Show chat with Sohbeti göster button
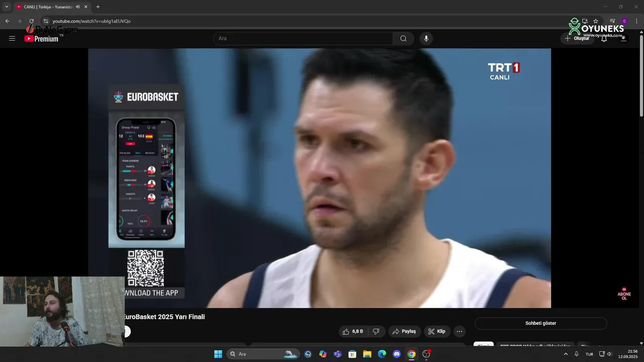The height and width of the screenshot is (362, 644). coord(541,323)
